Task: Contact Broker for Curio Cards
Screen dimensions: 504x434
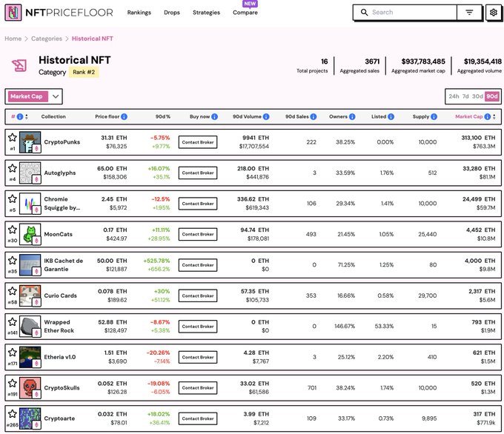Action: [198, 296]
